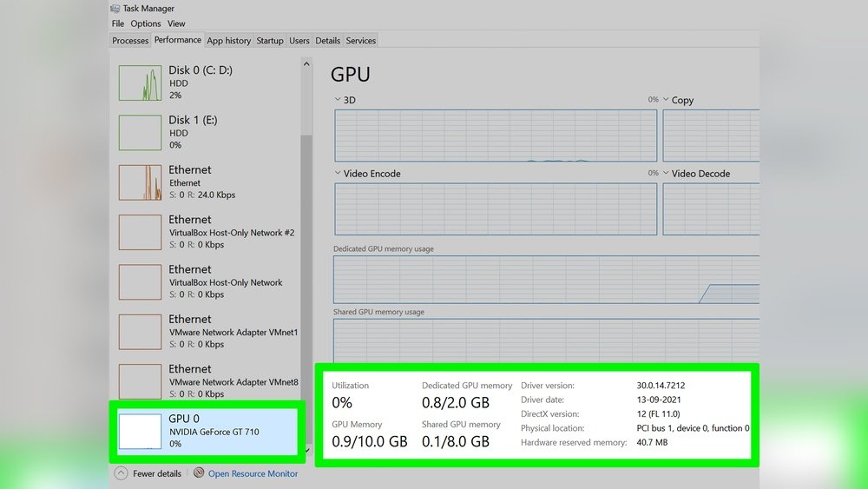Click the 0.9/10.0 GB GPU Memory value

369,441
